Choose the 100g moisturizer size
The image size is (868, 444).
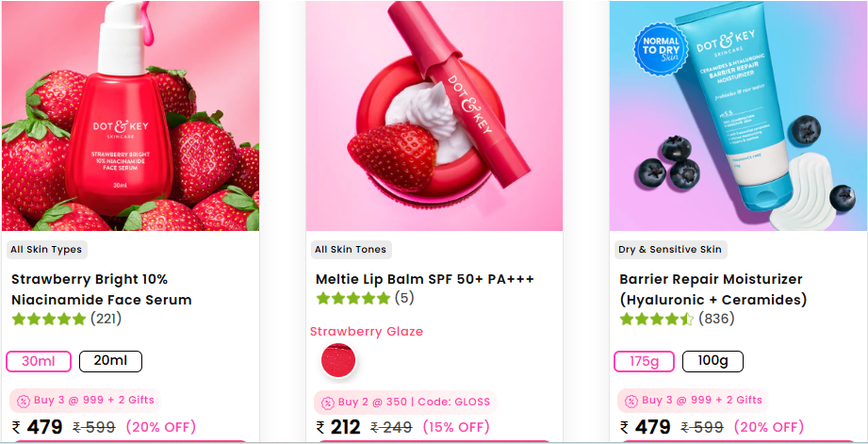712,361
